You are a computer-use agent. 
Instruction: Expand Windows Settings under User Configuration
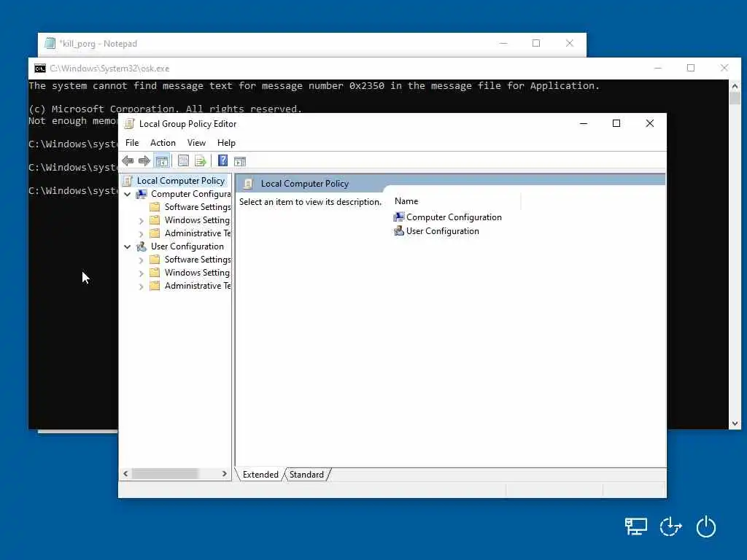point(141,273)
